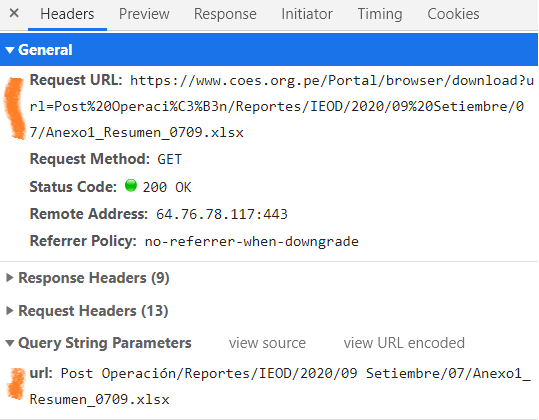Click the no-referrer-when-downgrade policy value
539x420 pixels.
[252, 242]
